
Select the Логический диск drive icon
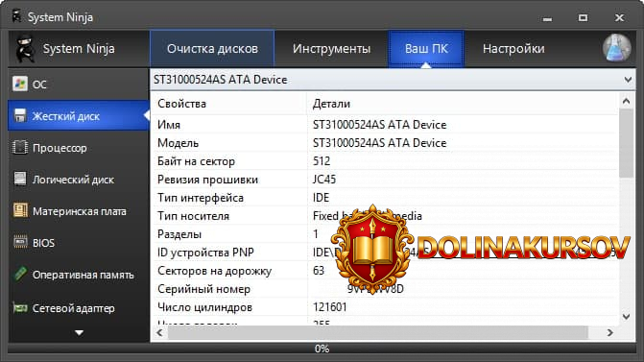tap(20, 180)
